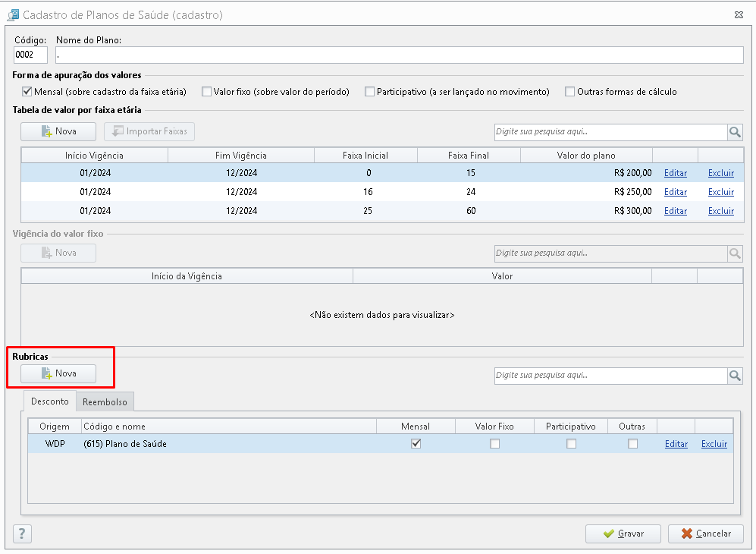Click the WDP origem cell
The height and width of the screenshot is (554, 756).
(x=55, y=443)
